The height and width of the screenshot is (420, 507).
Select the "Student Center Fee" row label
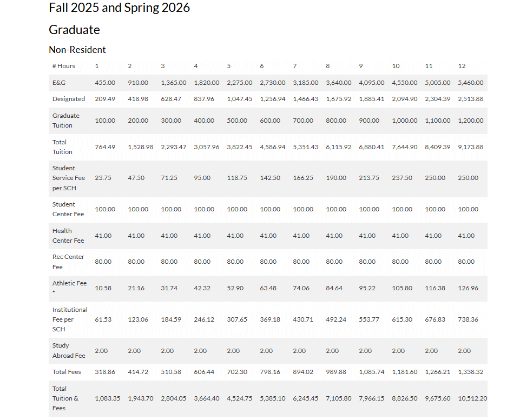pyautogui.click(x=68, y=209)
